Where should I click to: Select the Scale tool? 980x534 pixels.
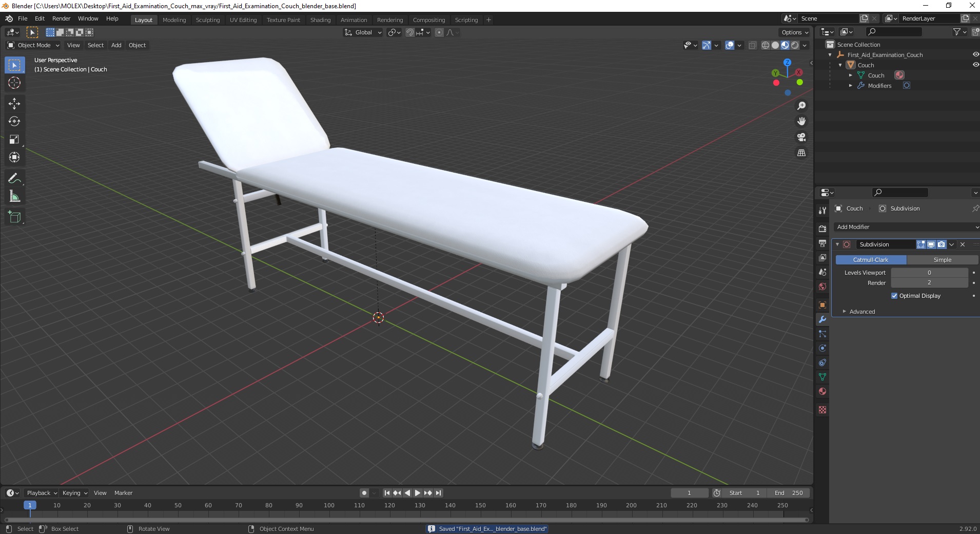coord(14,139)
